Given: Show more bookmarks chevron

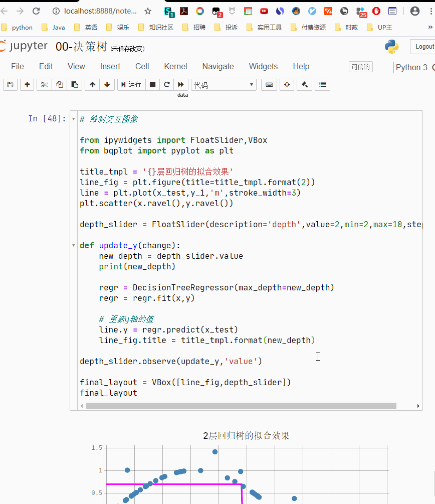Looking at the screenshot, I should (430, 27).
